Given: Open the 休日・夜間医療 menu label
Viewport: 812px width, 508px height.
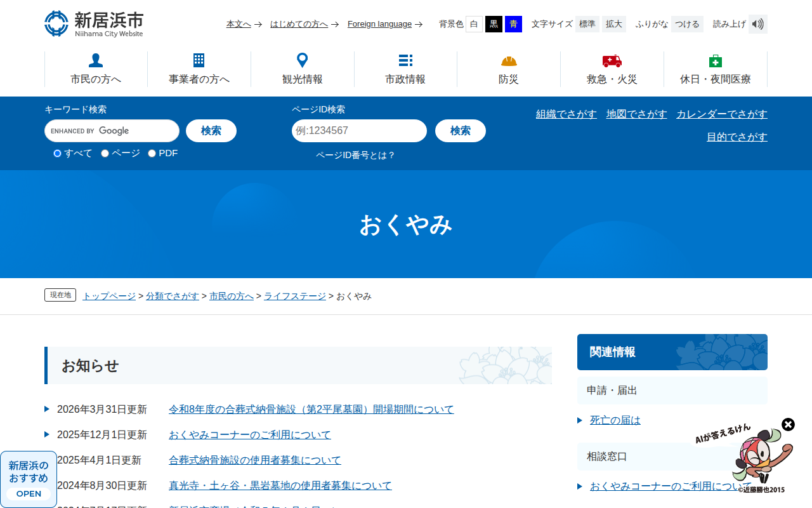Looking at the screenshot, I should [716, 79].
